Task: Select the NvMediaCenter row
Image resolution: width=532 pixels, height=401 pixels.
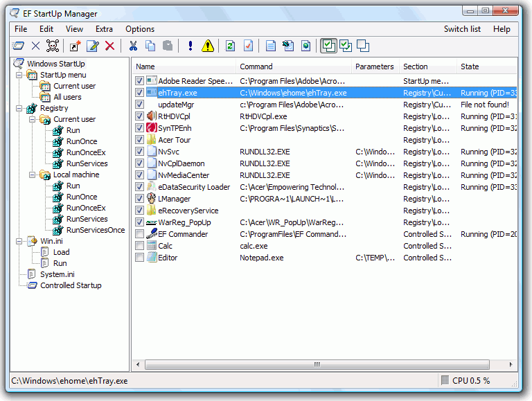Action: (x=325, y=175)
